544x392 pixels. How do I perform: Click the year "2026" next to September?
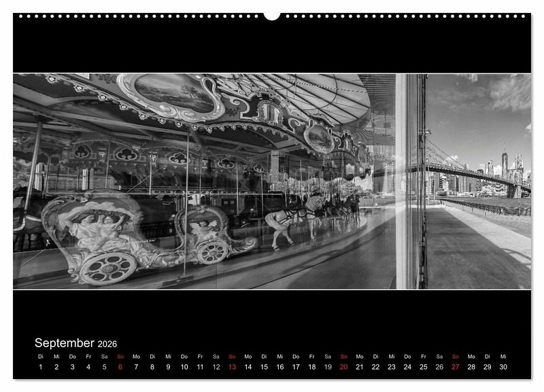tap(107, 344)
